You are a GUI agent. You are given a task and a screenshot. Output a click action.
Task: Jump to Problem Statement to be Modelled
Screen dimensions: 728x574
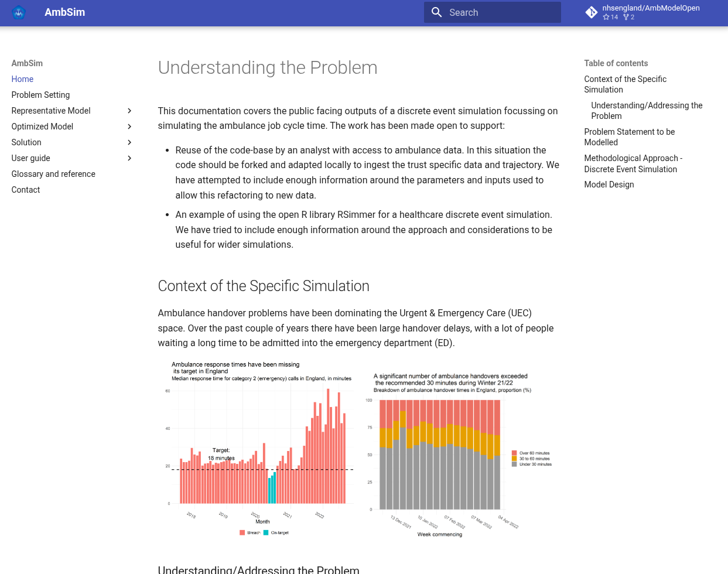pyautogui.click(x=629, y=137)
